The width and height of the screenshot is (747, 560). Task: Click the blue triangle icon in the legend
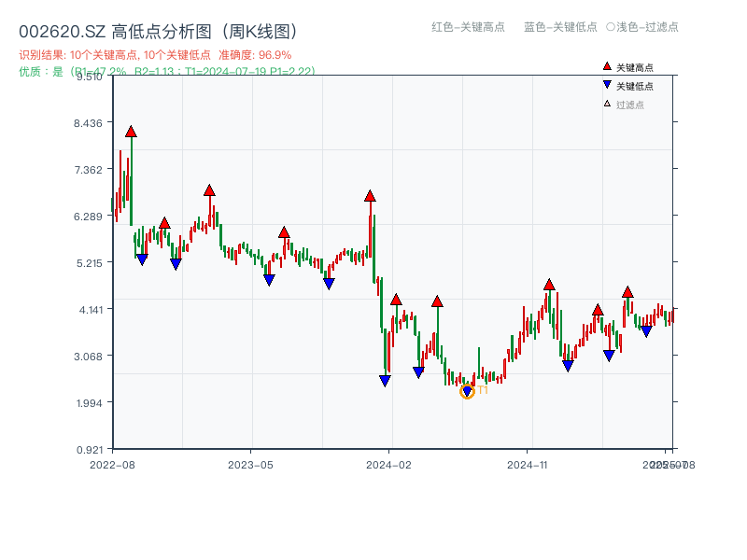[607, 85]
